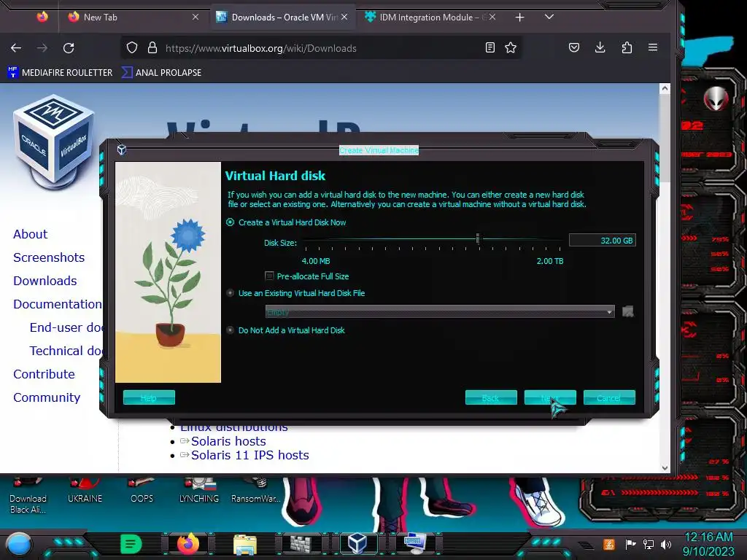This screenshot has width=747, height=560.
Task: Click the page scrollbar down arrow
Action: pos(665,467)
